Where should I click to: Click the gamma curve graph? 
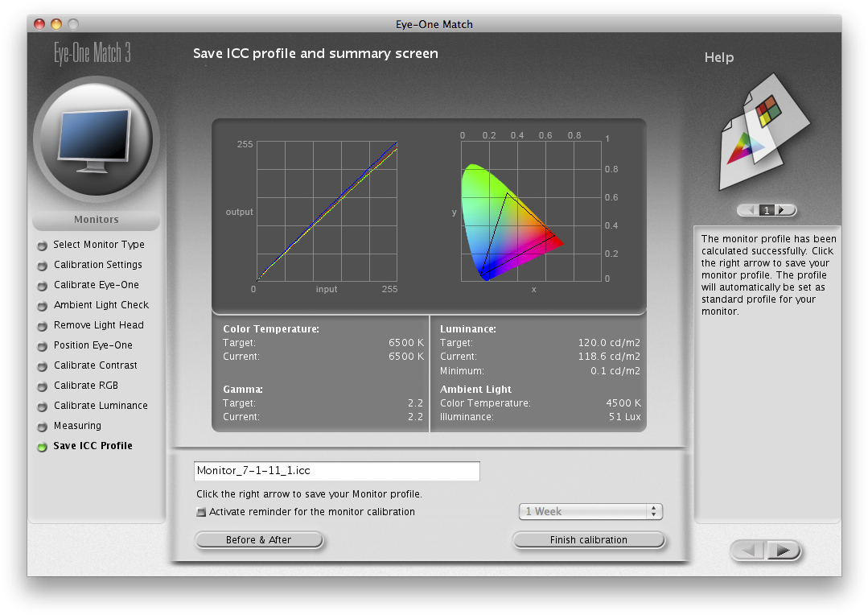click(x=326, y=211)
